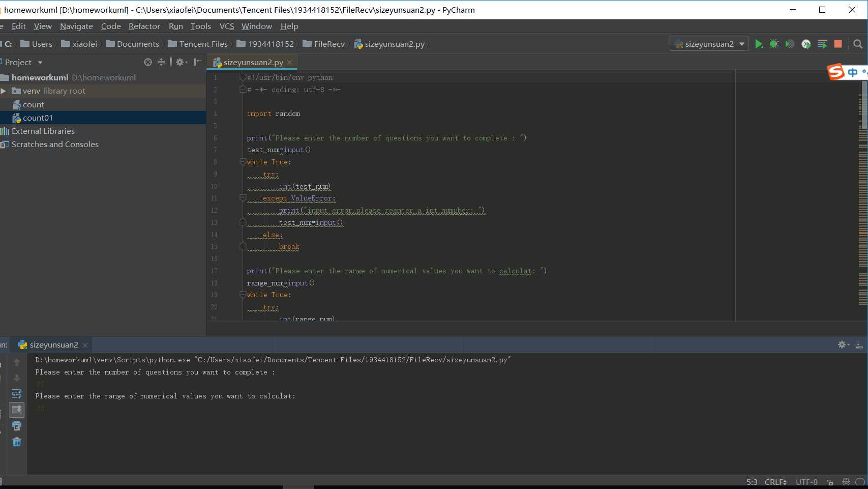Open the CRLF line separator selector
868x489 pixels.
pos(775,482)
